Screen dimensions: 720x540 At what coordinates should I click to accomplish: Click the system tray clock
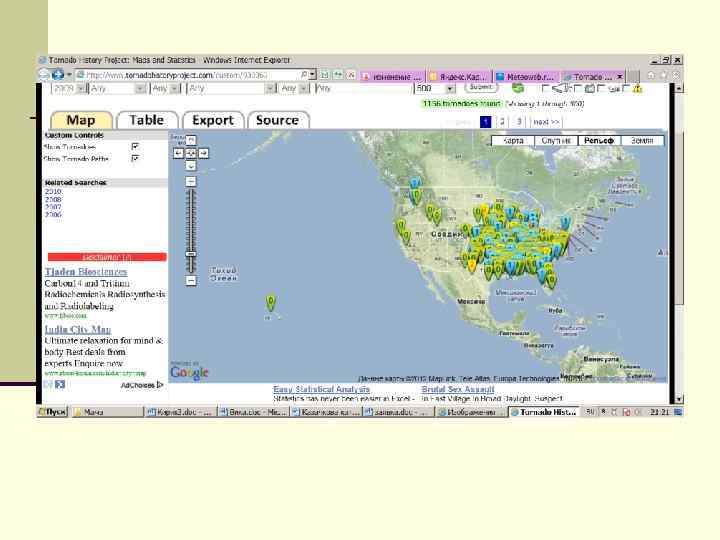point(659,412)
